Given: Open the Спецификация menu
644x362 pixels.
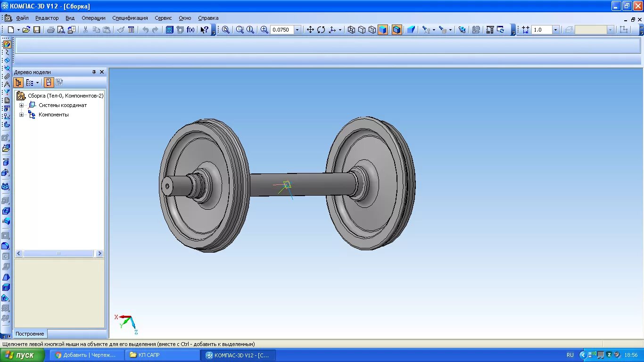Looking at the screenshot, I should 130,18.
